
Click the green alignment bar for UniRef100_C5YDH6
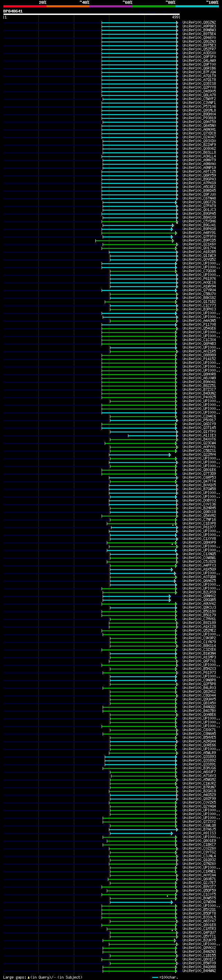tap(140, 221)
